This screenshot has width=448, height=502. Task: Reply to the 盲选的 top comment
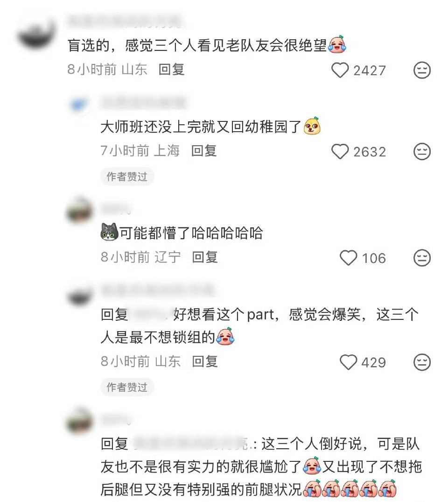172,70
